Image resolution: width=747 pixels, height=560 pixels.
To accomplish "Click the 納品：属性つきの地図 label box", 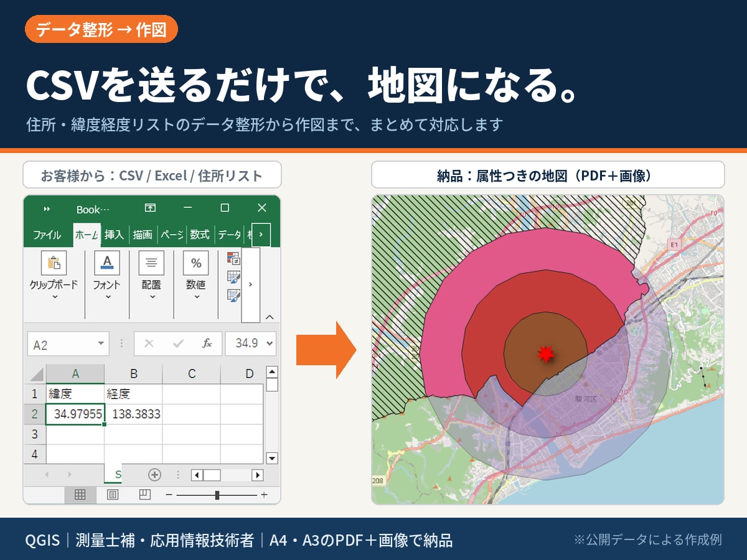I will pyautogui.click(x=548, y=175).
